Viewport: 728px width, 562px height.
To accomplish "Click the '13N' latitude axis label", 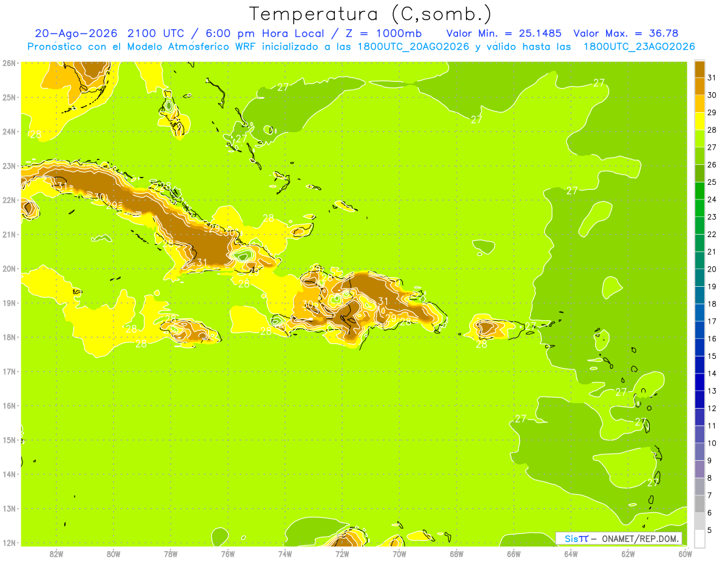I will click(x=8, y=508).
